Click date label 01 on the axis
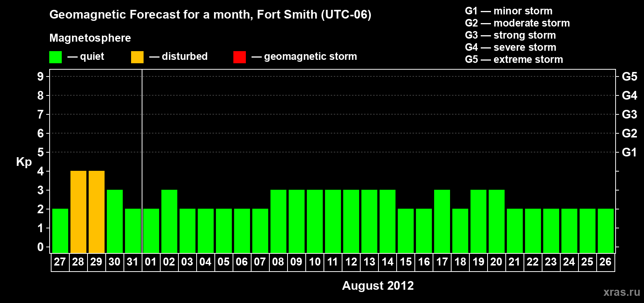This screenshot has width=644, height=303. pyautogui.click(x=151, y=262)
